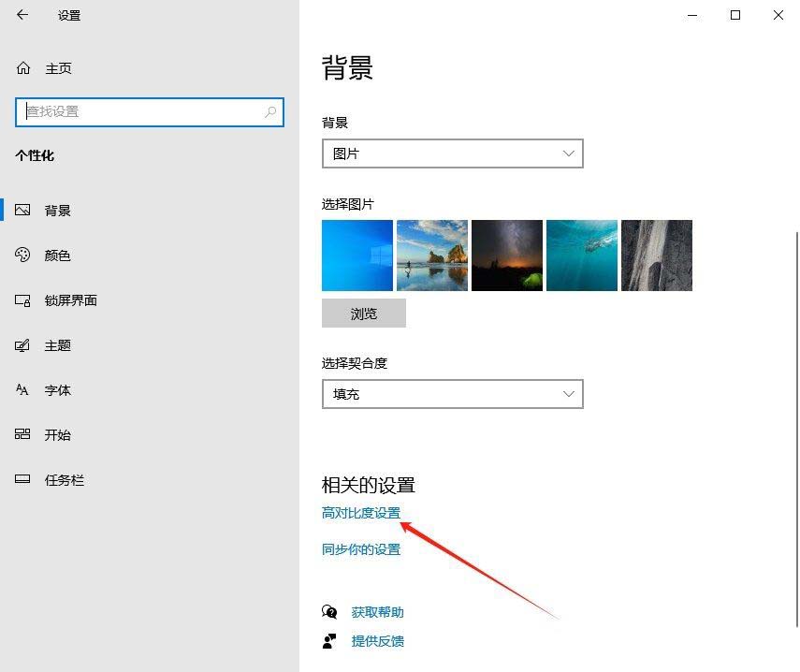The width and height of the screenshot is (800, 672).
Task: Go to 主页 home icon
Action: [23, 68]
